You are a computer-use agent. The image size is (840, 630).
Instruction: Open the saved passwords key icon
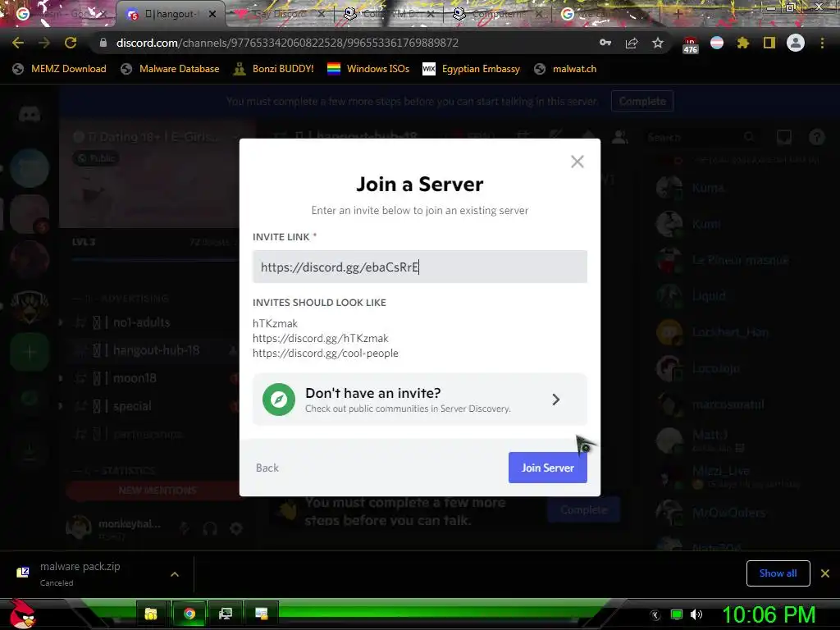(x=605, y=43)
